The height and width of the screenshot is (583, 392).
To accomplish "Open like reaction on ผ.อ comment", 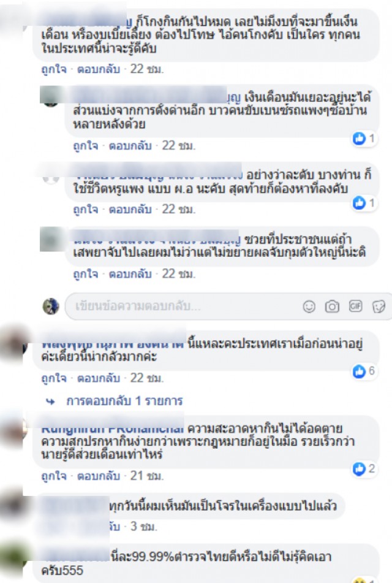I will 364,203.
